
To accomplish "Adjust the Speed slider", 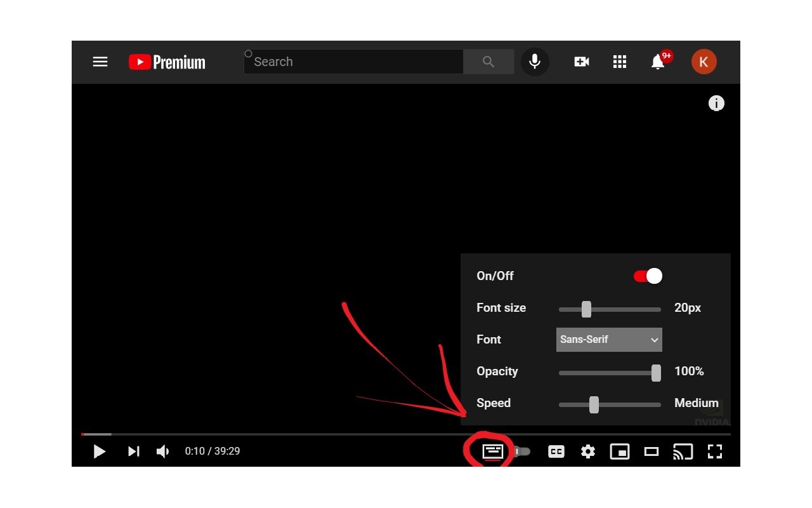I will 610,404.
